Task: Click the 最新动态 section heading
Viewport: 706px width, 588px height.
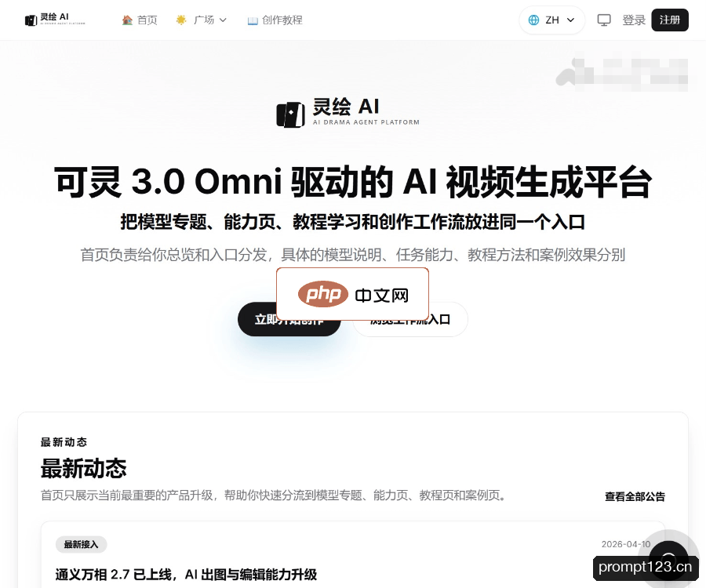Action: (84, 468)
